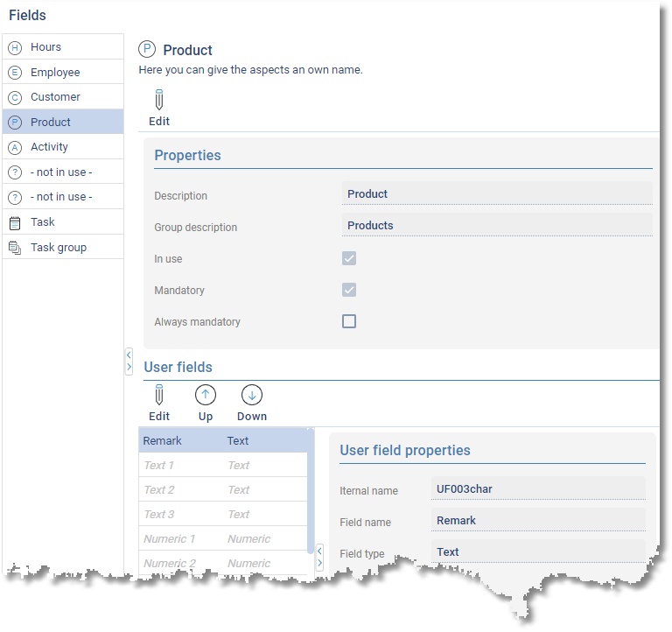Select the Numeric 1 user field row
Screen dimensions: 672x632
point(223,538)
